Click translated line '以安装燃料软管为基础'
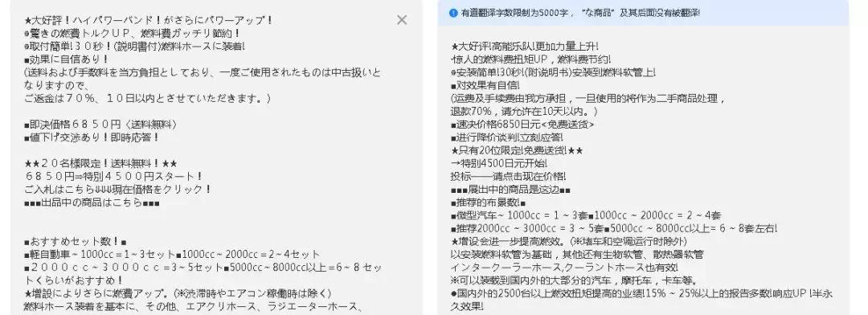The width and height of the screenshot is (868, 315). click(x=577, y=254)
